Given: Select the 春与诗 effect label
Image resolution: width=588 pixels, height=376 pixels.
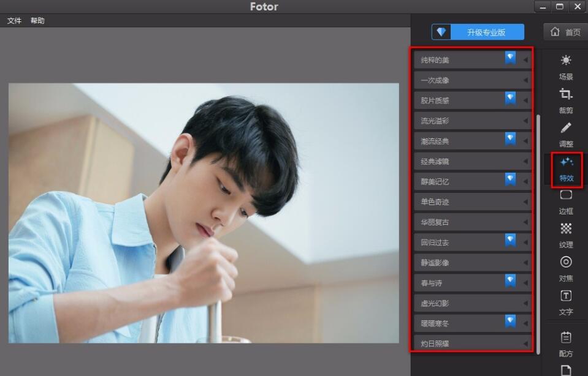Looking at the screenshot, I should pyautogui.click(x=431, y=283).
